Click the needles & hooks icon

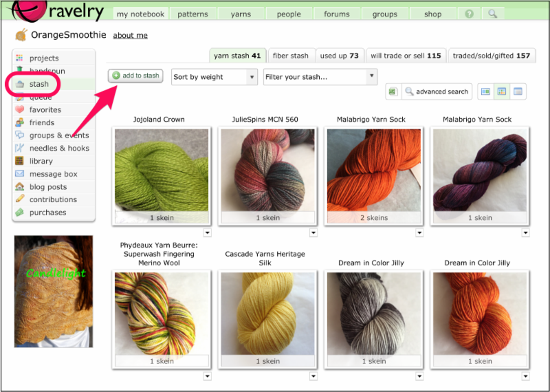click(x=19, y=149)
